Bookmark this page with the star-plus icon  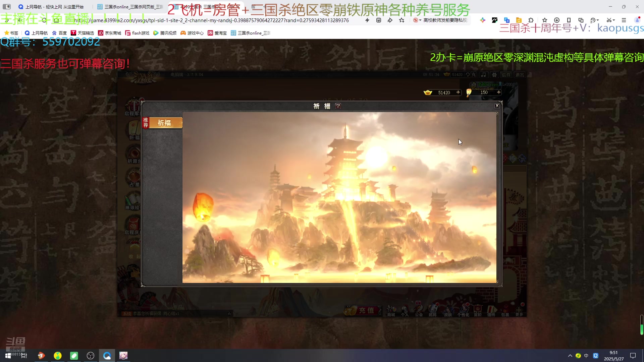click(x=401, y=20)
